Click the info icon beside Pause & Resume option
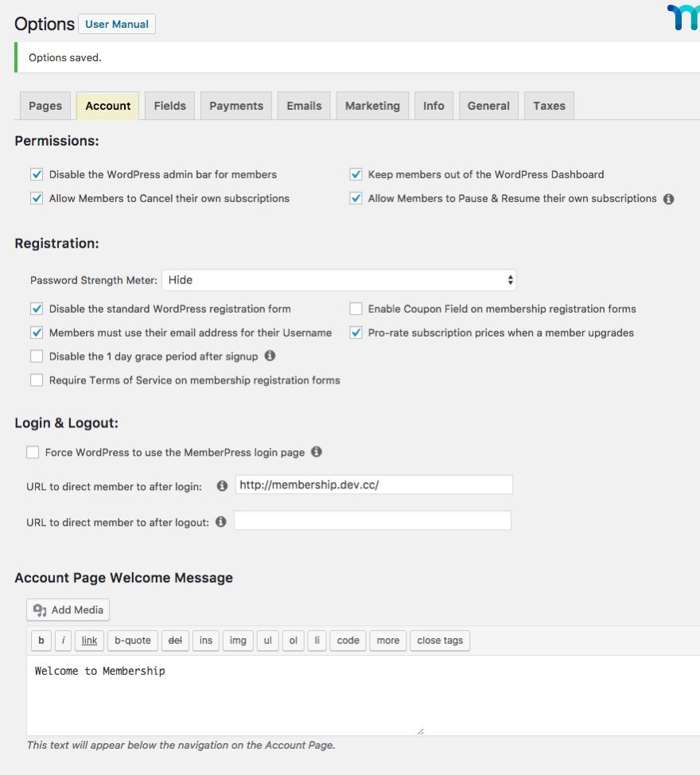The height and width of the screenshot is (775, 700). 668,199
